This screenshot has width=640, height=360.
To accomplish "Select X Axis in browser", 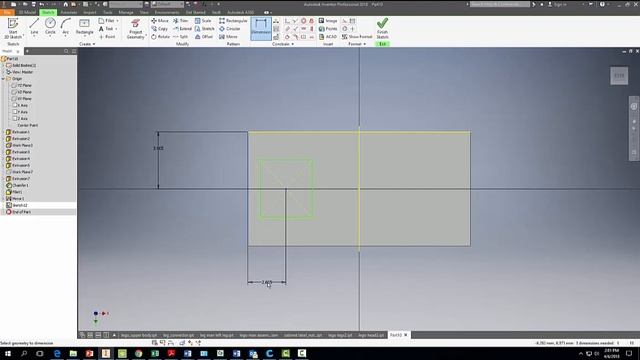I will tap(20, 105).
